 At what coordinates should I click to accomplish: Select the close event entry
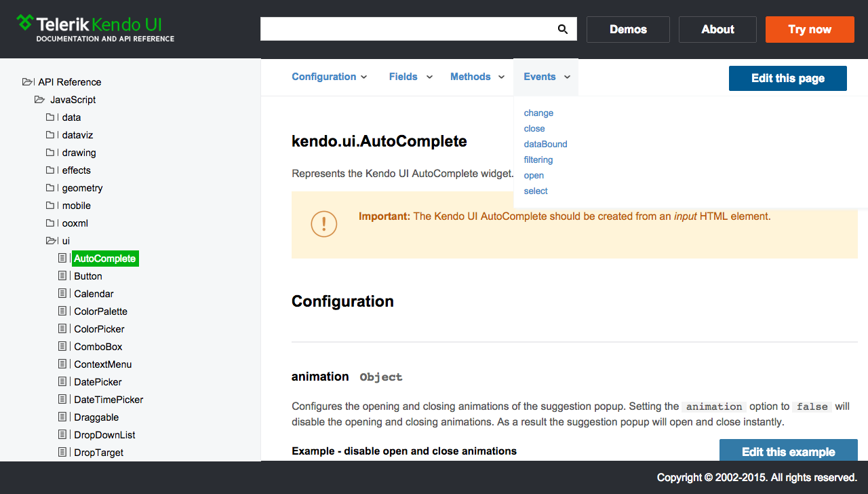pos(534,129)
